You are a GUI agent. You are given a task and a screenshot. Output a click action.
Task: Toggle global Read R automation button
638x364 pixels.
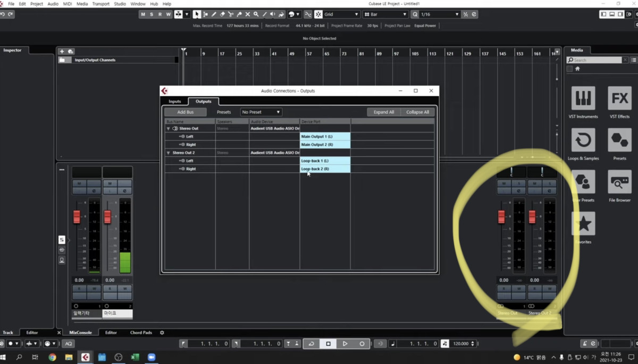pos(160,14)
